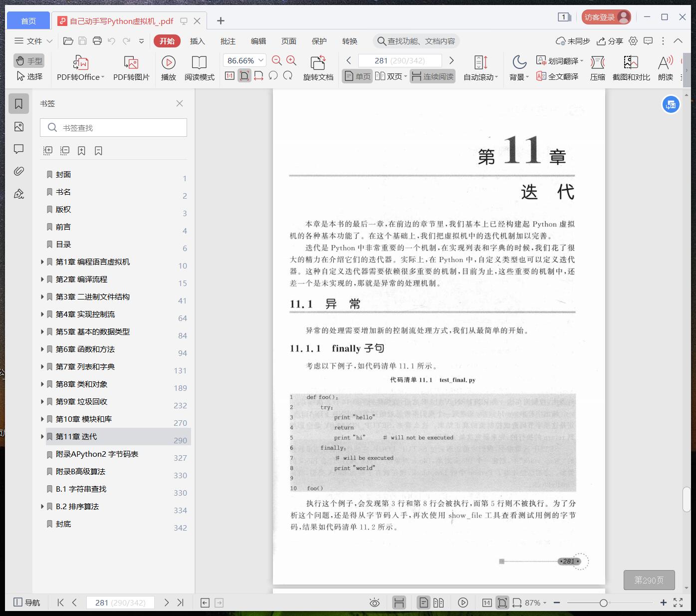Click the search box 查找功能、文档内容
This screenshot has width=696, height=616.
[416, 41]
